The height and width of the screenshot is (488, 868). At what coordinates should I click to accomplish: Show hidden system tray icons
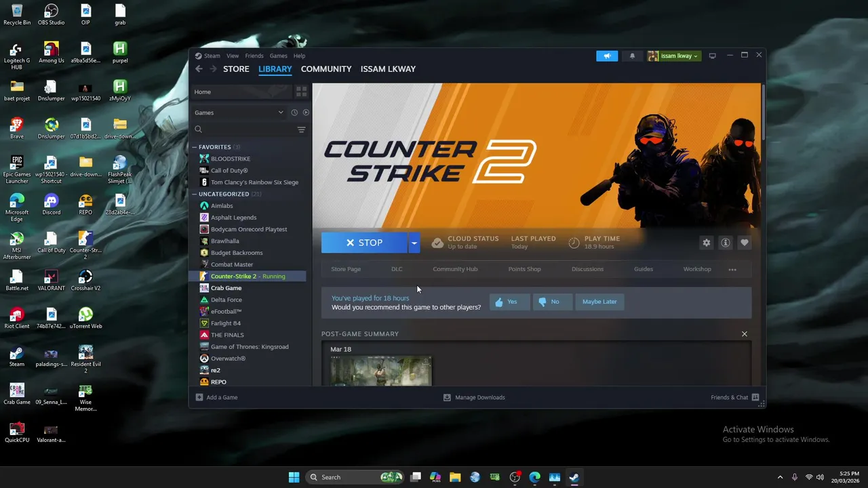[x=780, y=477]
